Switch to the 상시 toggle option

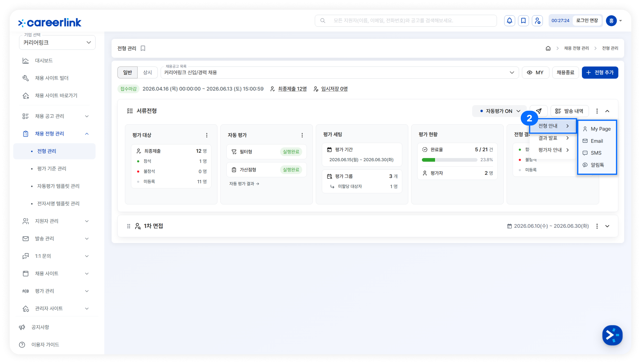(147, 73)
